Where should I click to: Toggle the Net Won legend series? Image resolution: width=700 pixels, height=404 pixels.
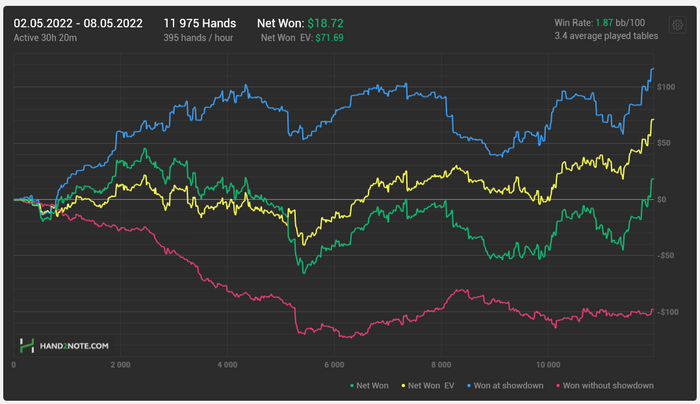click(x=369, y=385)
